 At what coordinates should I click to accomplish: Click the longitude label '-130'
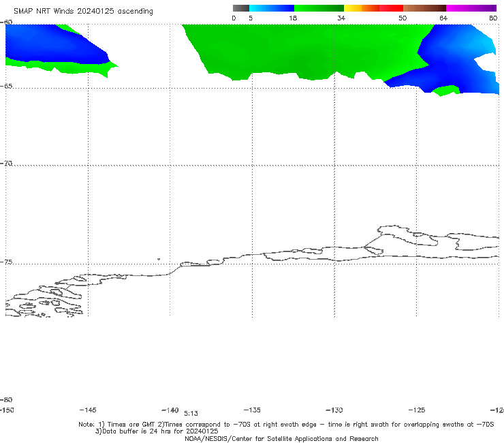[x=334, y=410]
